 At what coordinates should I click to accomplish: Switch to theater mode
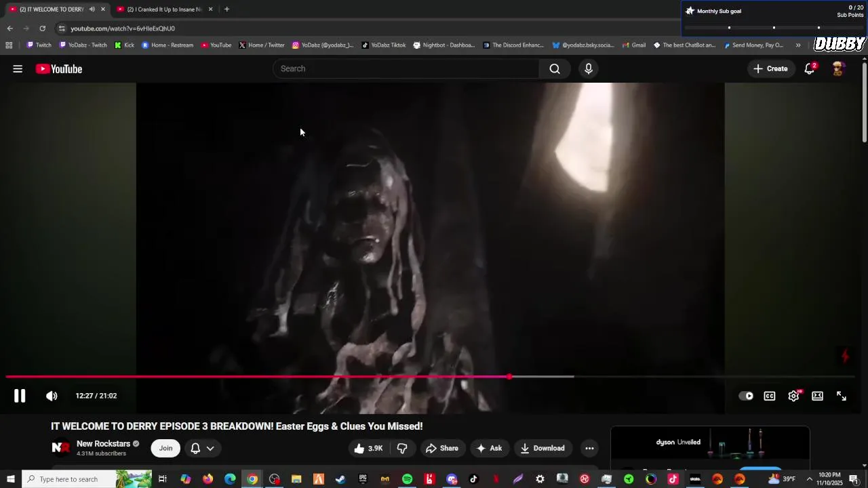(818, 396)
